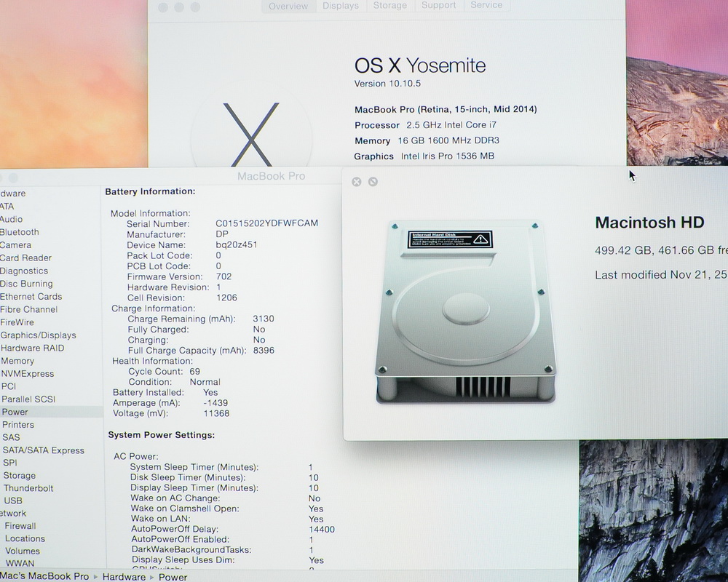Click the Macintosh HD title text

point(649,223)
